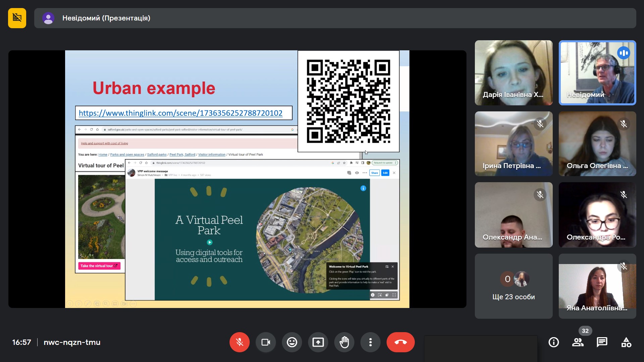Select the Невідомий speaker video tile
Image resolution: width=644 pixels, height=362 pixels.
coord(597,73)
